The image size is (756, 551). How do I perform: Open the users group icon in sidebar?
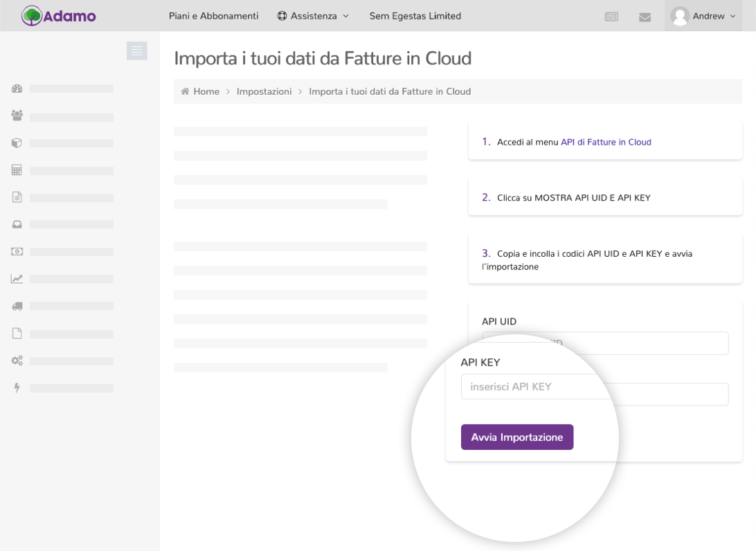(17, 116)
